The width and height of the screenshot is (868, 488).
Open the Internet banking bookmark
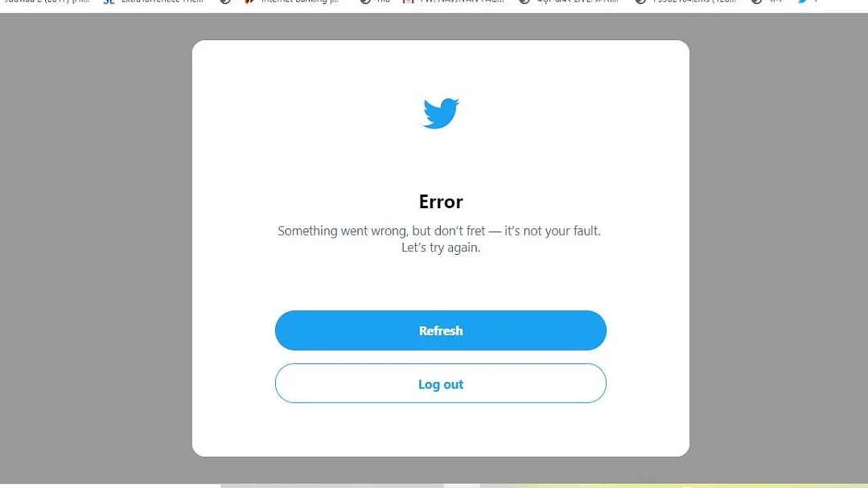tap(292, 2)
